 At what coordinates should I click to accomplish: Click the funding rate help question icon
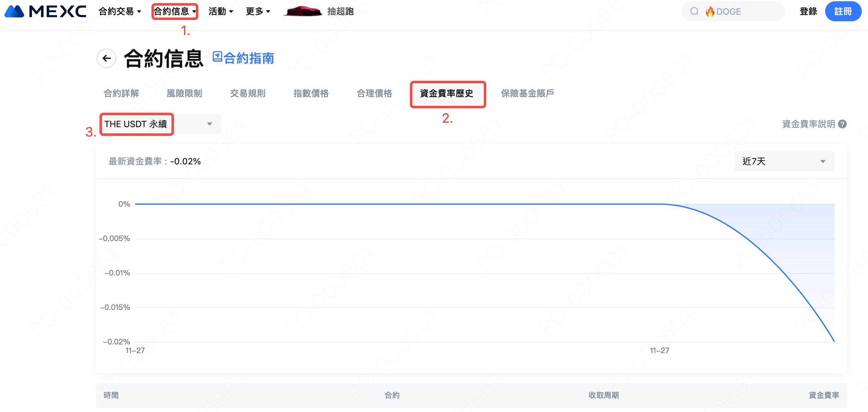(x=842, y=124)
